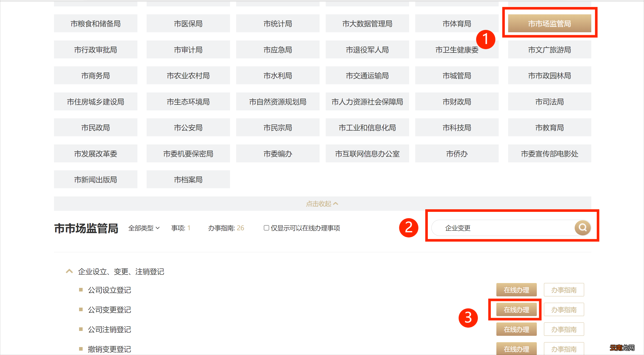Select the 市商务局 department

click(x=96, y=75)
